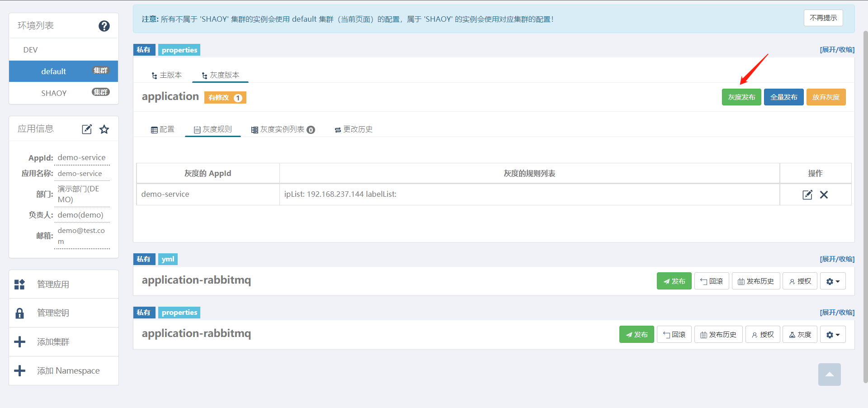The width and height of the screenshot is (868, 408).
Task: Click the help question mark icon
Action: click(x=104, y=26)
